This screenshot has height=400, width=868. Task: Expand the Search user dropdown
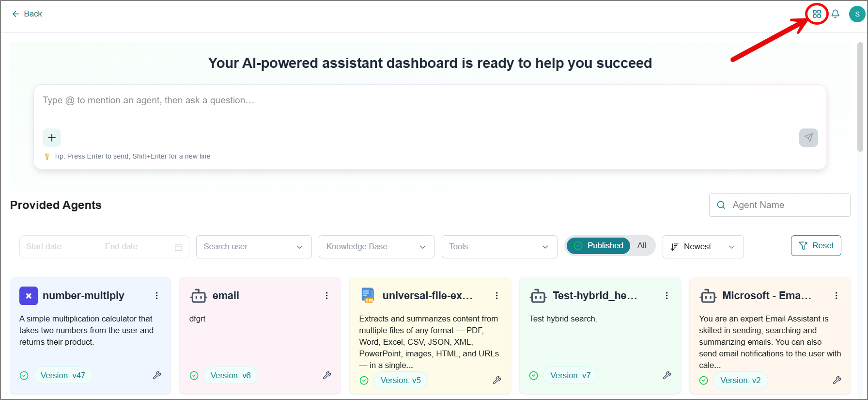click(254, 247)
